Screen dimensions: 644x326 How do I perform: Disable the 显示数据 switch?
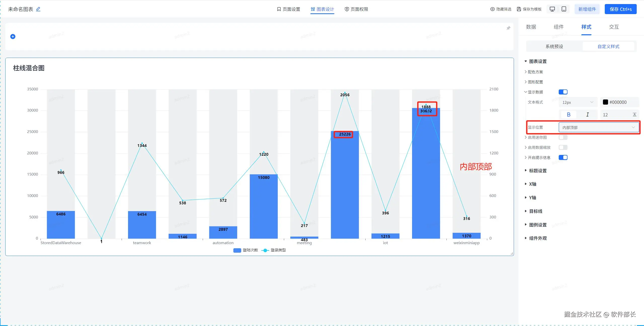[563, 92]
